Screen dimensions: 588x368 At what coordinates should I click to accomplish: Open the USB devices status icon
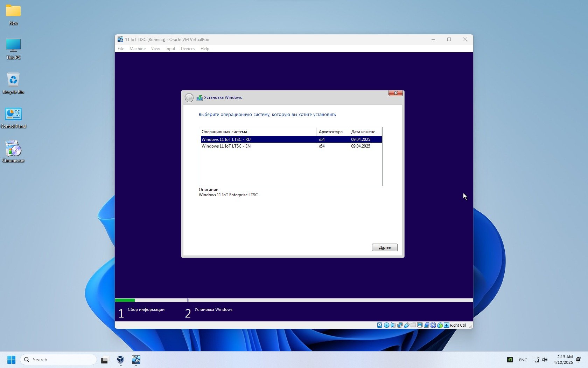click(x=406, y=325)
